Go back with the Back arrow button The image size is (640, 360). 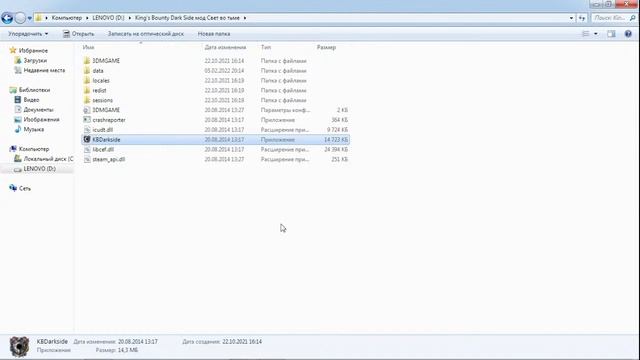tap(7, 18)
